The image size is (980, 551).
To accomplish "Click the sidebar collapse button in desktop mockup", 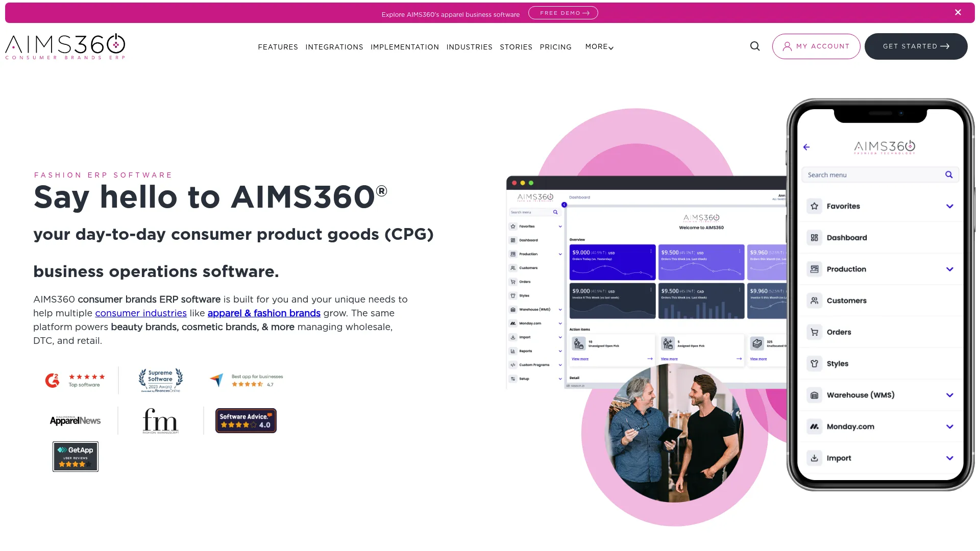I will (x=564, y=205).
